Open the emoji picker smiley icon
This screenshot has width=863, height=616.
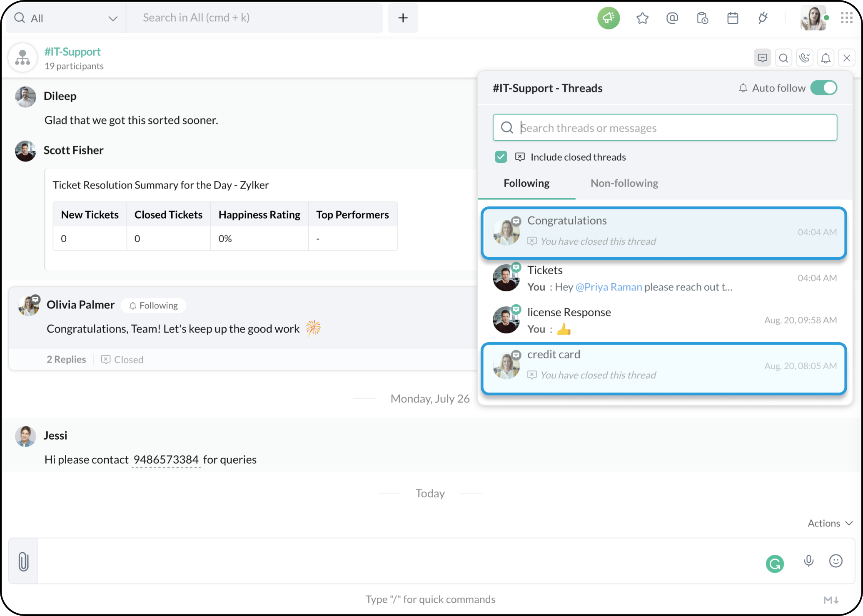(x=836, y=561)
